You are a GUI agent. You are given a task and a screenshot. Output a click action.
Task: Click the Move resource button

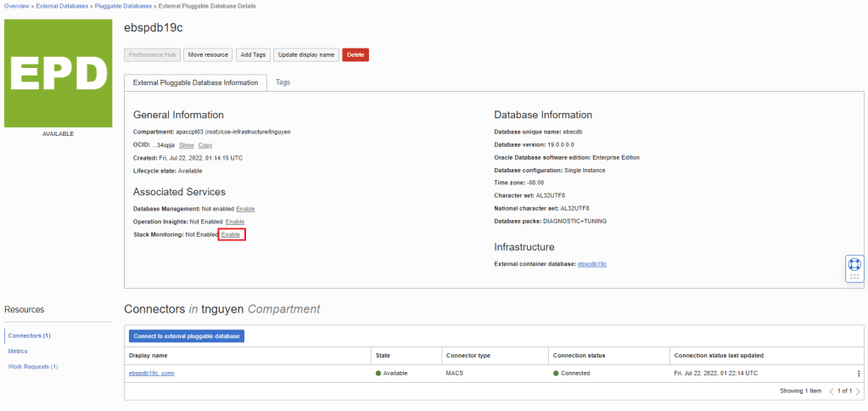click(207, 54)
